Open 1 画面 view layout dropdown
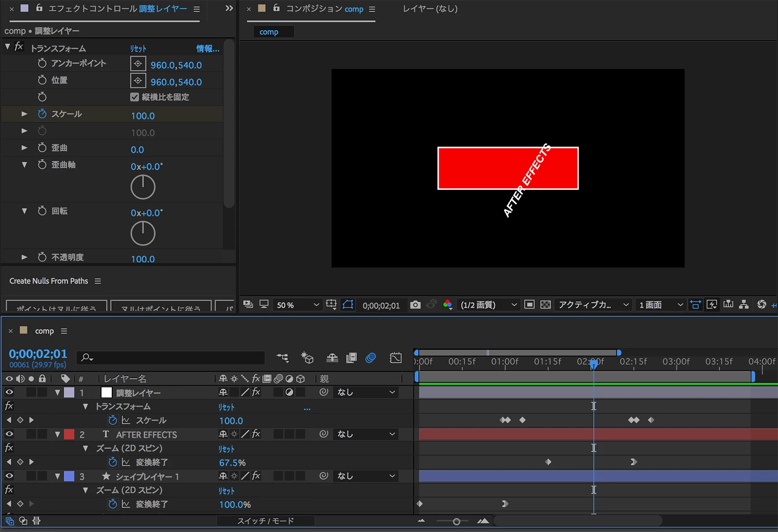Screen dimensions: 778x532 pyautogui.click(x=661, y=305)
